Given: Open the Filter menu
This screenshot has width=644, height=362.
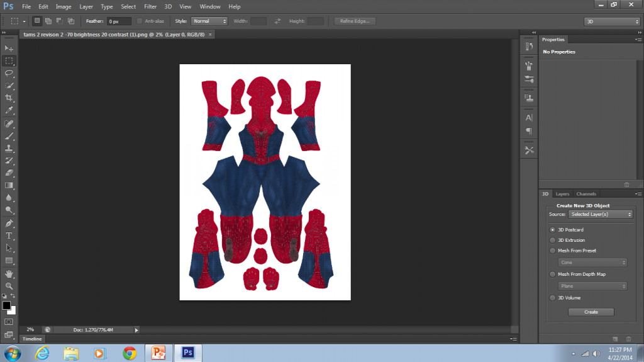Looking at the screenshot, I should click(x=150, y=6).
